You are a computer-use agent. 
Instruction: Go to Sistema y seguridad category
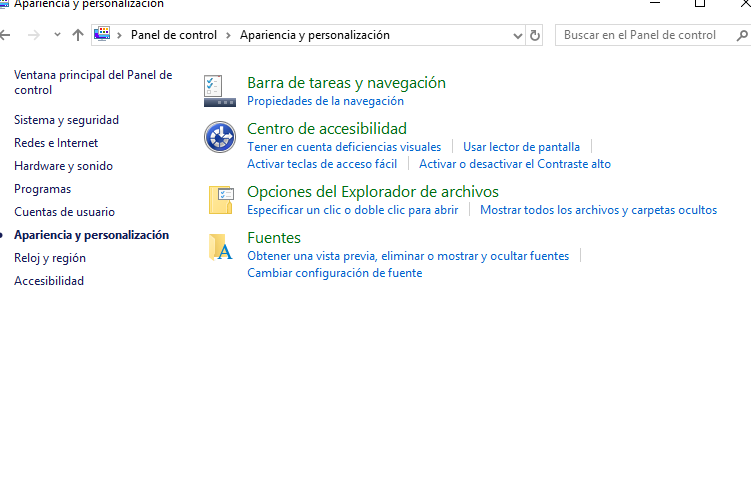(x=67, y=120)
